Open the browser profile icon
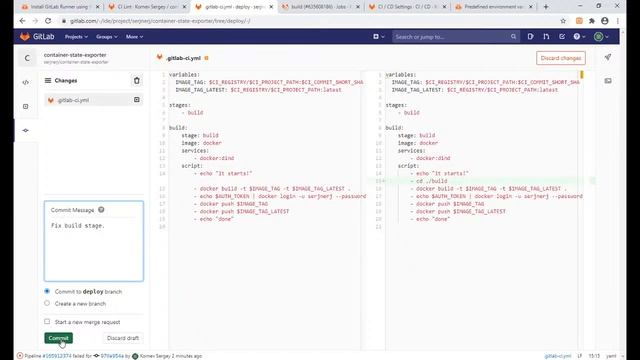The height and width of the screenshot is (360, 640). pyautogui.click(x=605, y=21)
